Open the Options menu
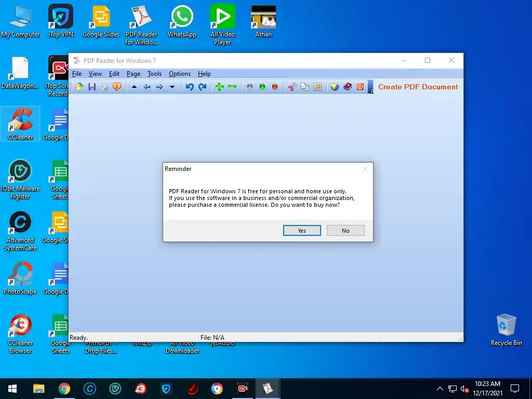Screen dimensions: 532x399 pos(179,74)
